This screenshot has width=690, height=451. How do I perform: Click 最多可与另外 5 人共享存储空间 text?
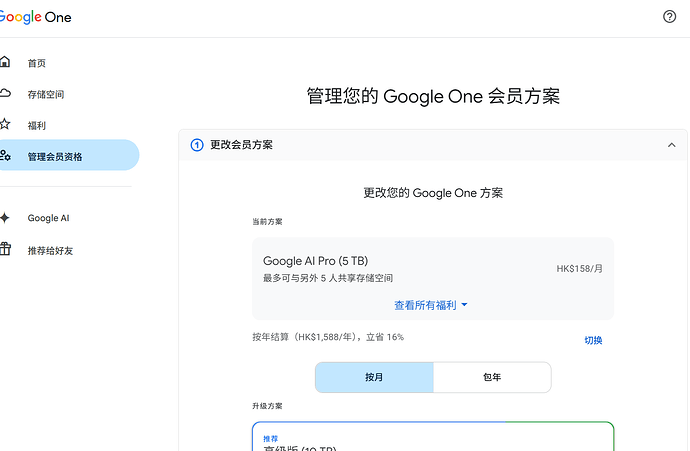click(328, 278)
